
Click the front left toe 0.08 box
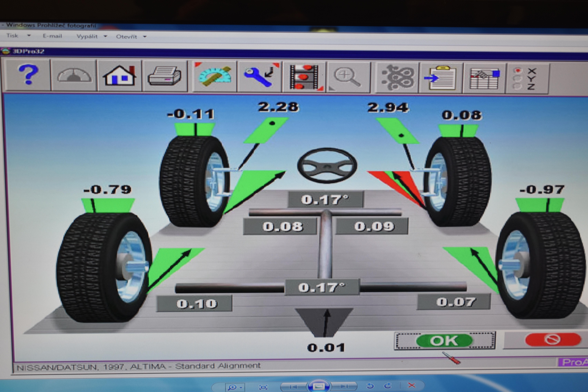(280, 226)
